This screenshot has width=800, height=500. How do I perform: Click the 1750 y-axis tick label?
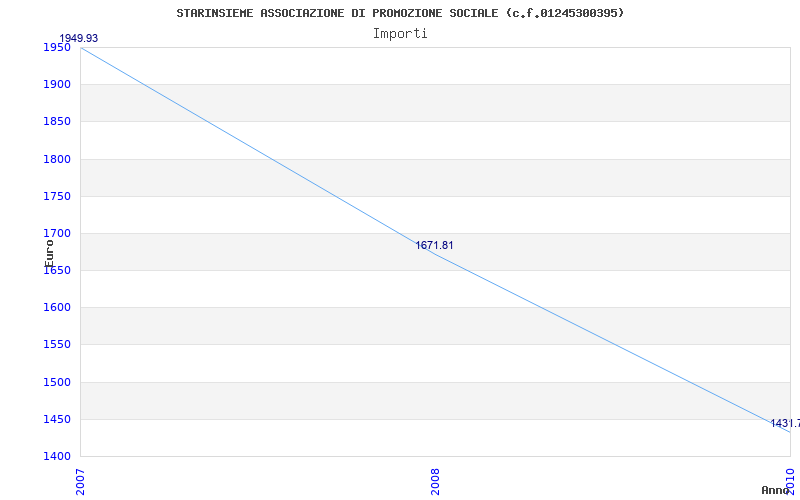[x=57, y=196]
